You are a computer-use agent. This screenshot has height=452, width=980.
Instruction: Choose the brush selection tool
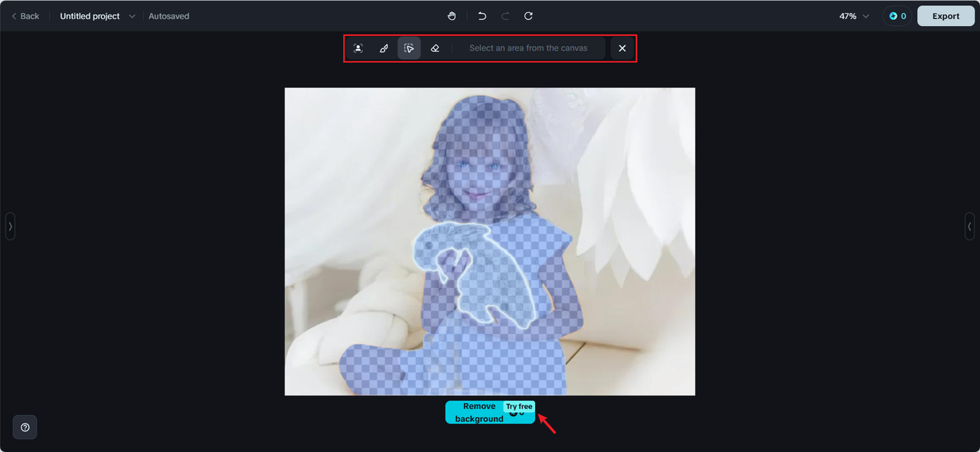pyautogui.click(x=384, y=48)
